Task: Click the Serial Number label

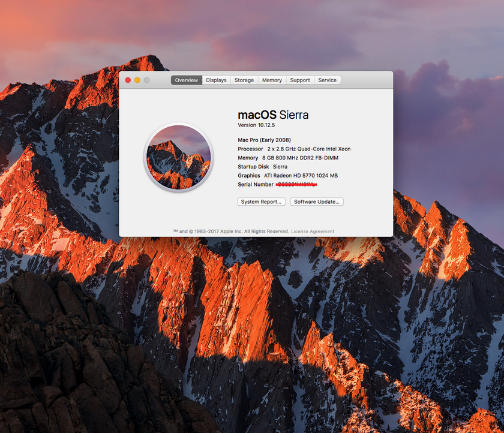Action: [x=256, y=184]
